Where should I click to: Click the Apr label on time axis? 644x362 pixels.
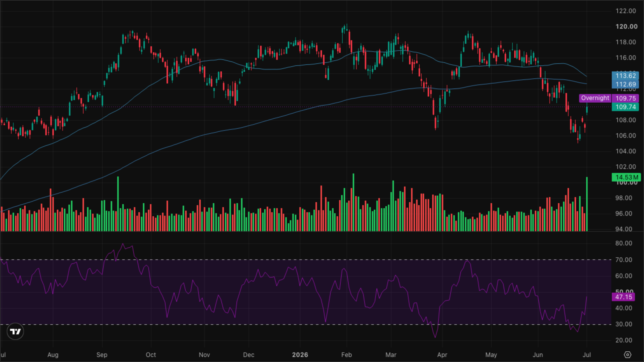click(x=442, y=355)
